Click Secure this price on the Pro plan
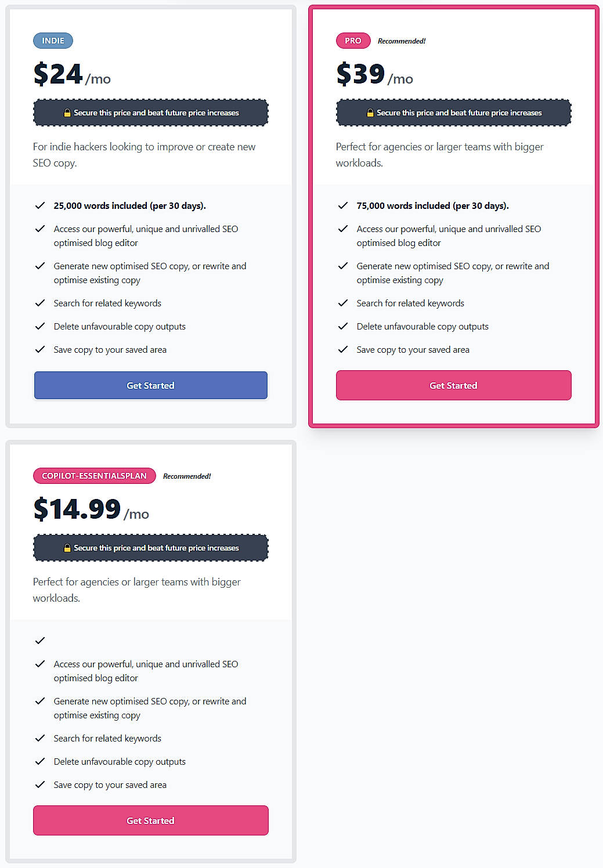 click(x=453, y=113)
